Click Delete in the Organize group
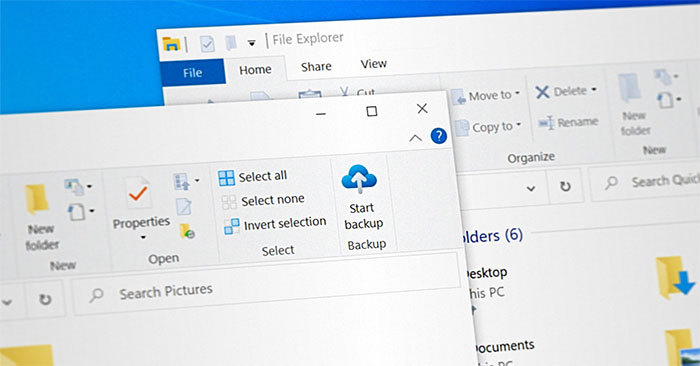This screenshot has width=700, height=366. pyautogui.click(x=566, y=92)
